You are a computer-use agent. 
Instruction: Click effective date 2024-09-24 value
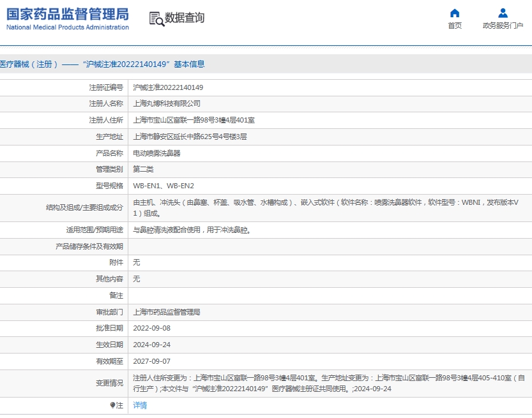pyautogui.click(x=151, y=345)
